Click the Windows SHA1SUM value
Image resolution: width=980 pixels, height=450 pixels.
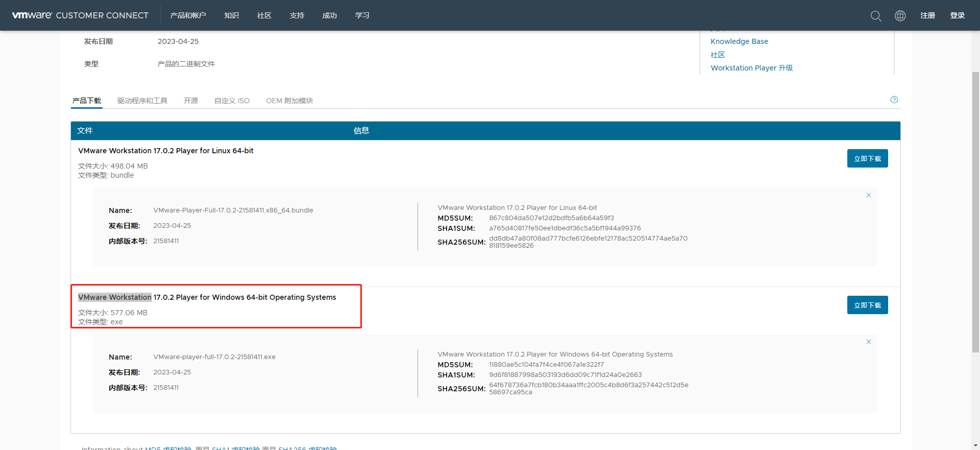click(566, 375)
